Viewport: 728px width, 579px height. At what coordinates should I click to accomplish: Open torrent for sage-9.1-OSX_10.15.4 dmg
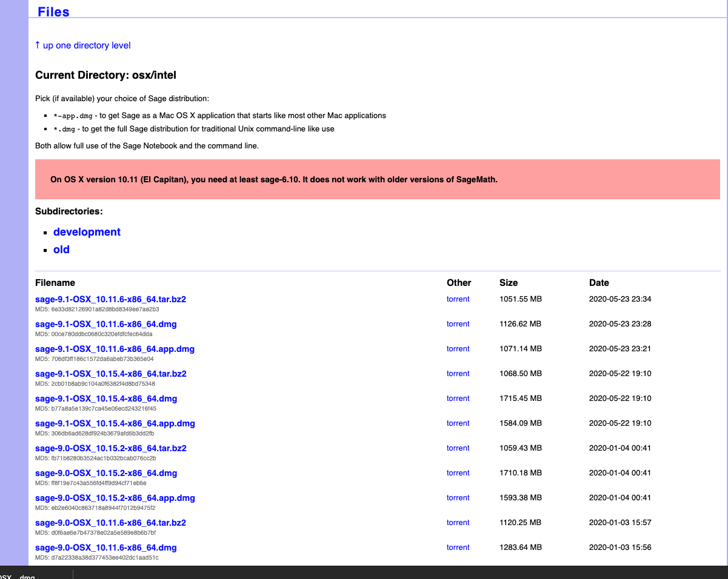[458, 399]
